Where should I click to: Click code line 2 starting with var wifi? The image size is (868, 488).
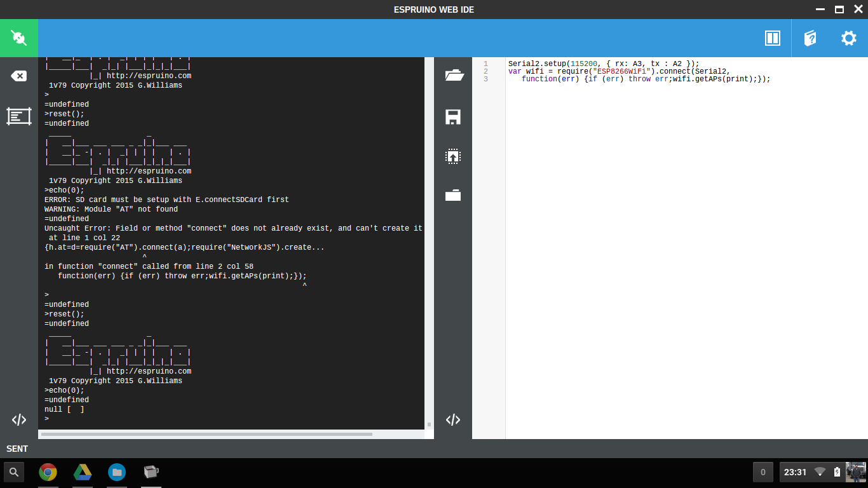coord(620,71)
